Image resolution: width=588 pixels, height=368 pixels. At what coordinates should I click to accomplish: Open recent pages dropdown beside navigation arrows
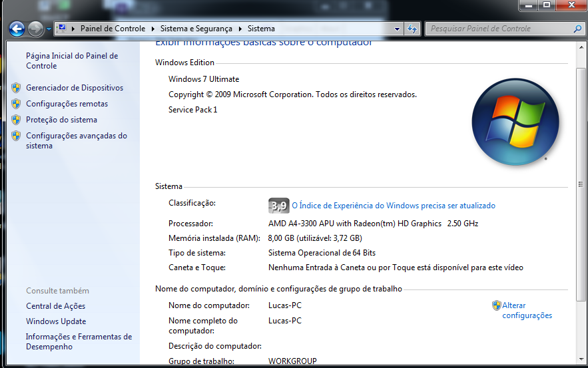[x=49, y=29]
